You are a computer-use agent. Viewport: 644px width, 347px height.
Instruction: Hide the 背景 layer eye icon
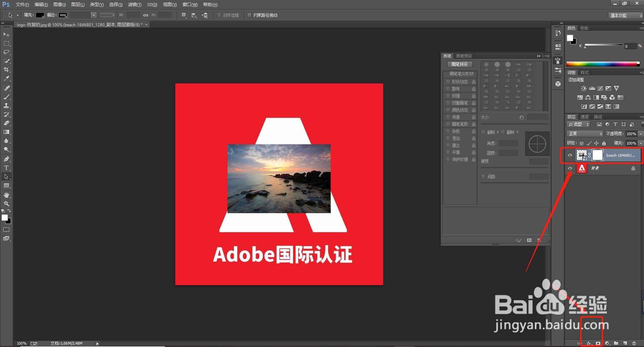(x=570, y=168)
